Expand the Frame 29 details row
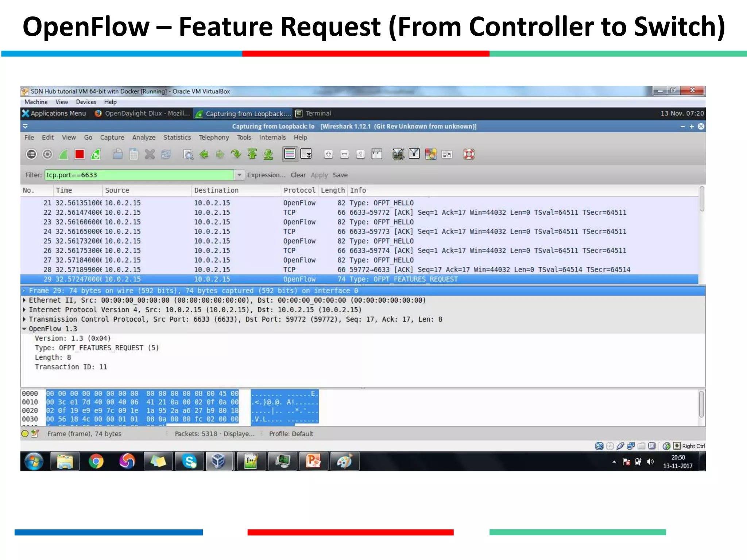This screenshot has height=560, width=747. click(24, 291)
